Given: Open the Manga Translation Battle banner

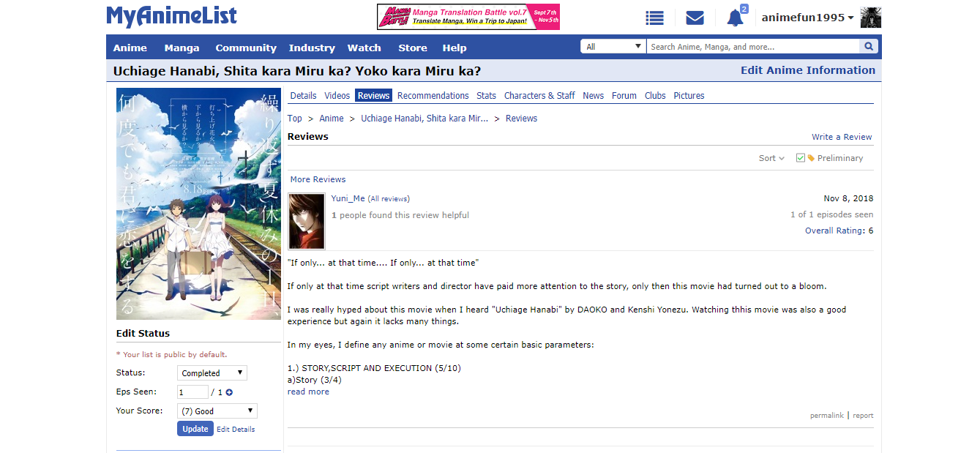Looking at the screenshot, I should [468, 17].
